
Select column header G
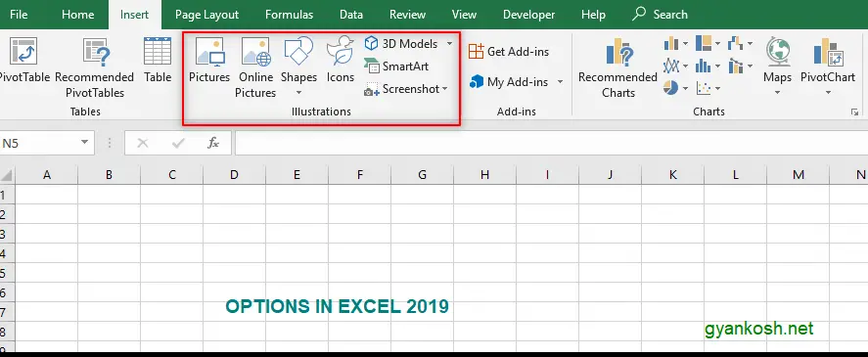(x=423, y=175)
